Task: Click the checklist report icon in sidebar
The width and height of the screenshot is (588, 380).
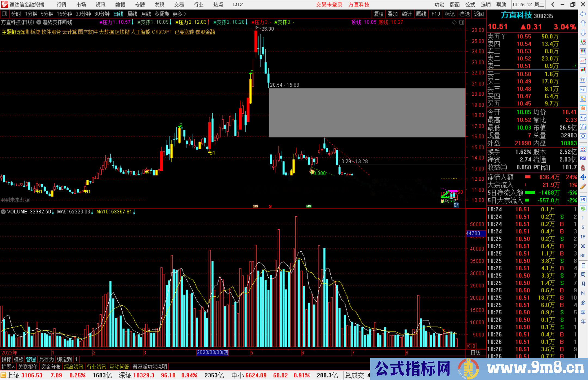Action: [x=583, y=42]
